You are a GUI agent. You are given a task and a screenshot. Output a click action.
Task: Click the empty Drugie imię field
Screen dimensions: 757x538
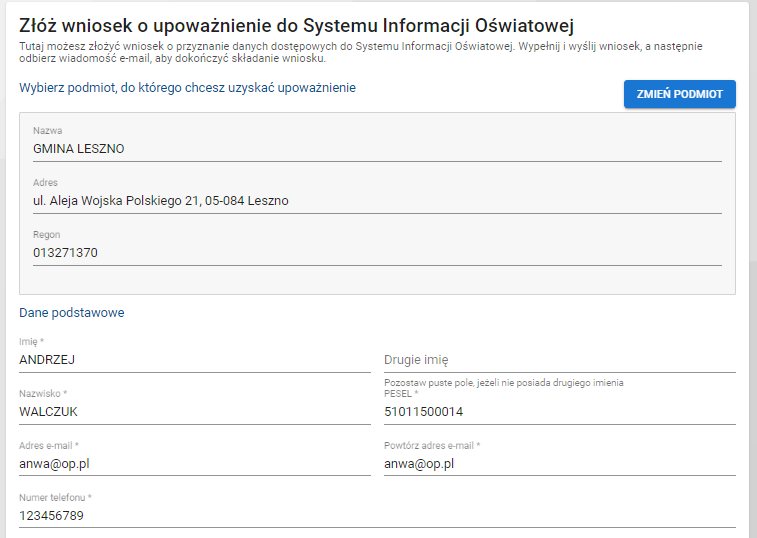coord(560,360)
